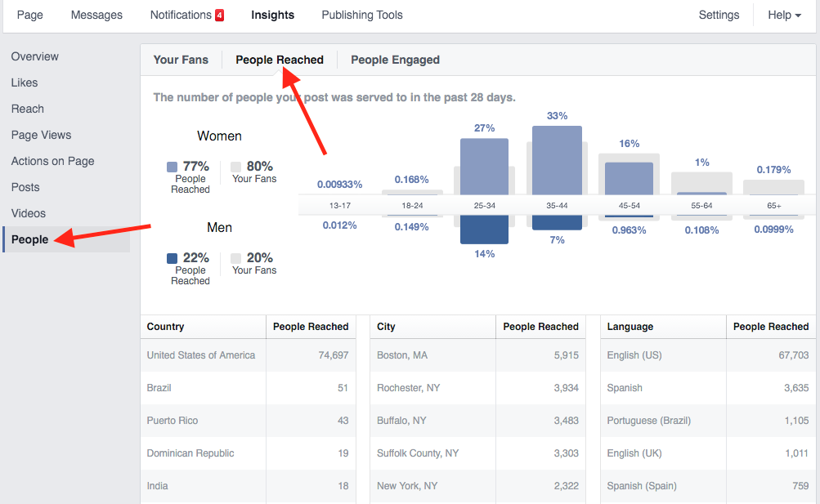Screen dimensions: 820x504
Task: Click the United States of America country row
Action: tap(203, 355)
